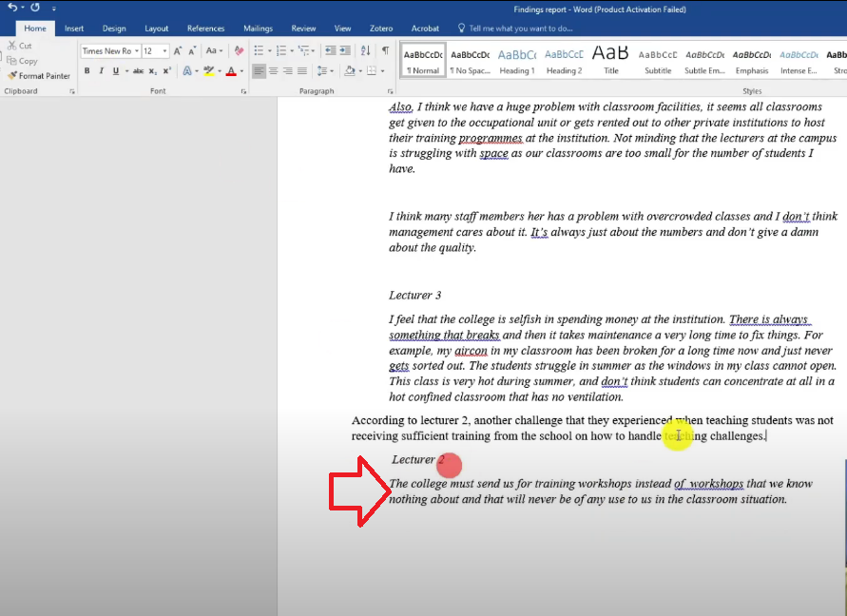Viewport: 847px width, 616px height.
Task: Apply the Heading 1 style
Action: pos(517,61)
